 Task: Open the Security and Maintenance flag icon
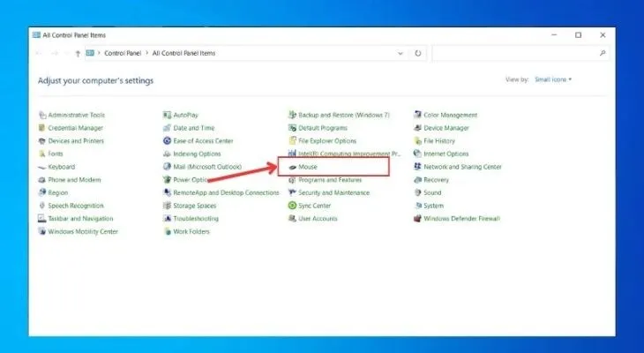pyautogui.click(x=292, y=192)
